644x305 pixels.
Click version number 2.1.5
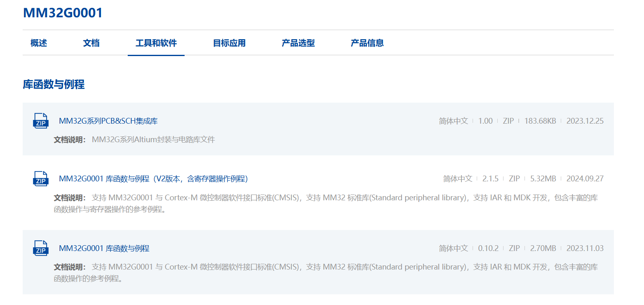click(490, 179)
